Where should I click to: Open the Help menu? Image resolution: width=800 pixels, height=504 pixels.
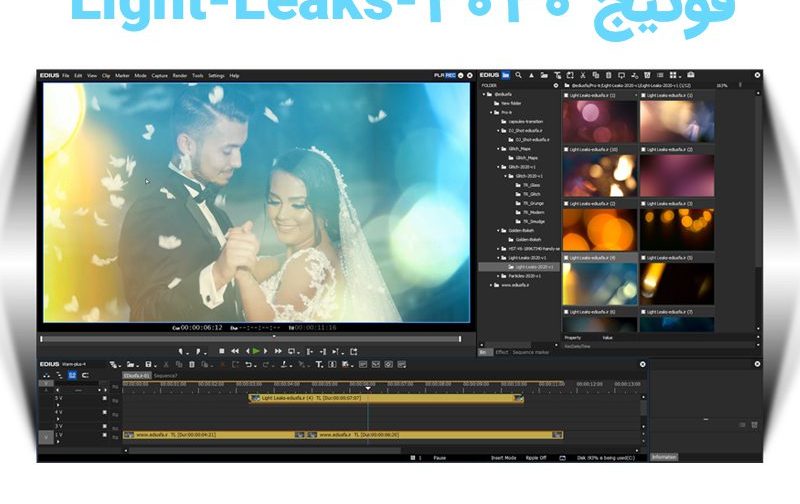[234, 75]
